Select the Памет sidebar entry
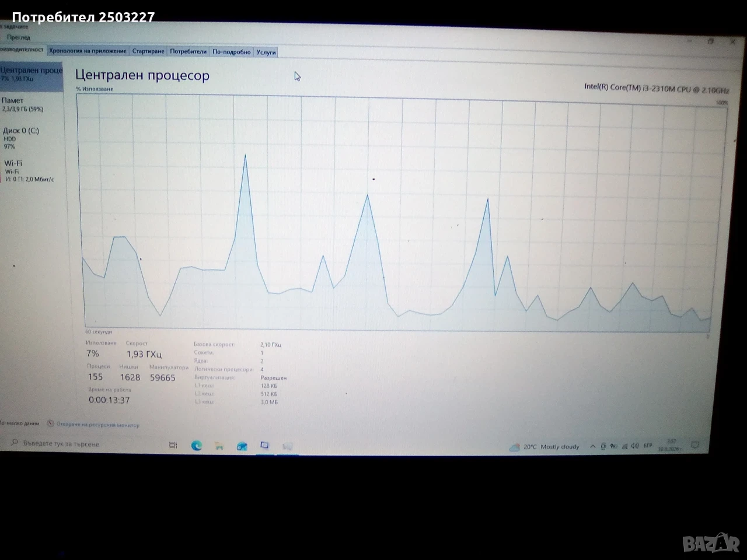Image resolution: width=747 pixels, height=560 pixels. [x=31, y=105]
